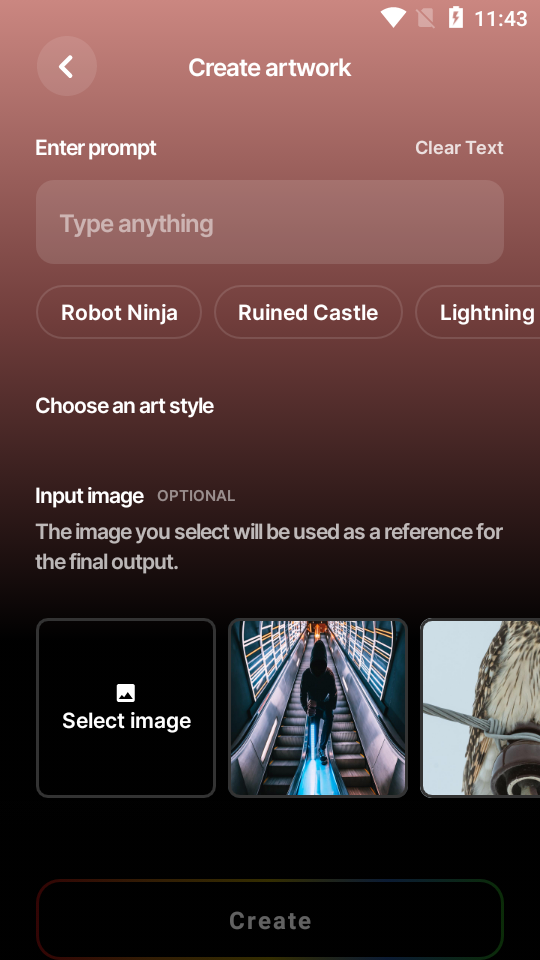Go back using the arrow button

pyautogui.click(x=67, y=66)
